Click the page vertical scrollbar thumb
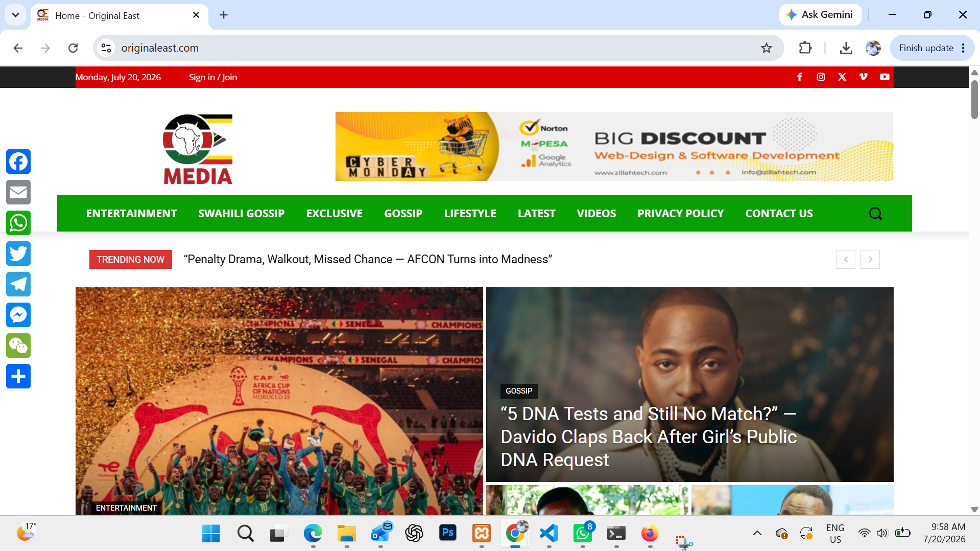 (x=974, y=99)
